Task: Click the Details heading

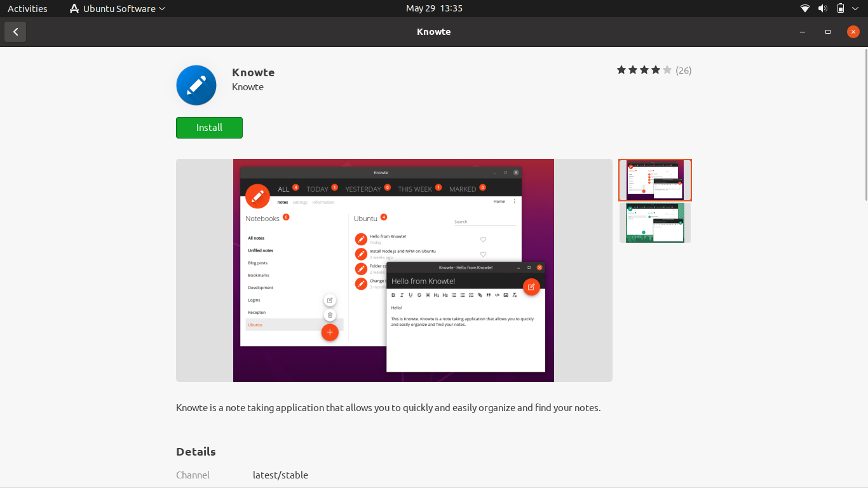Action: click(196, 452)
